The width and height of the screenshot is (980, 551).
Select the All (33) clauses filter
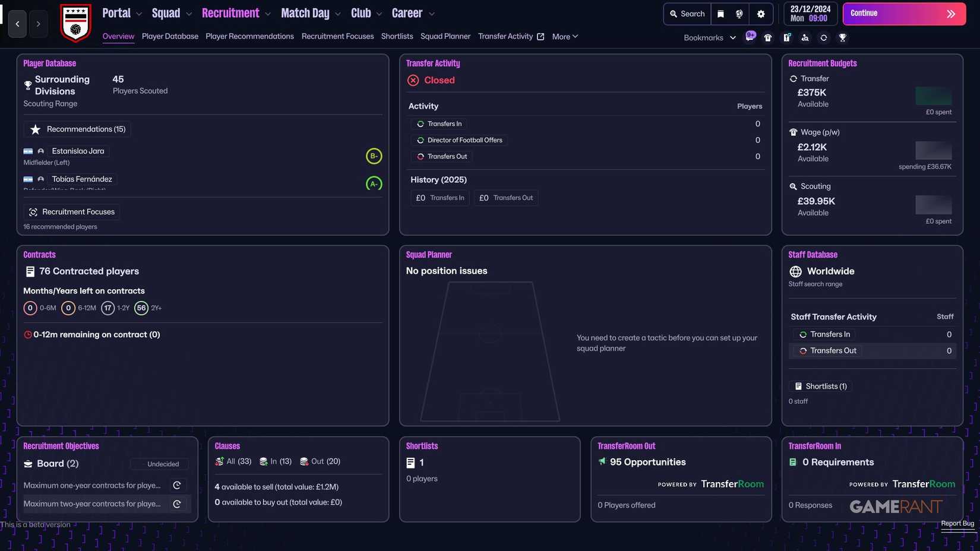click(233, 461)
